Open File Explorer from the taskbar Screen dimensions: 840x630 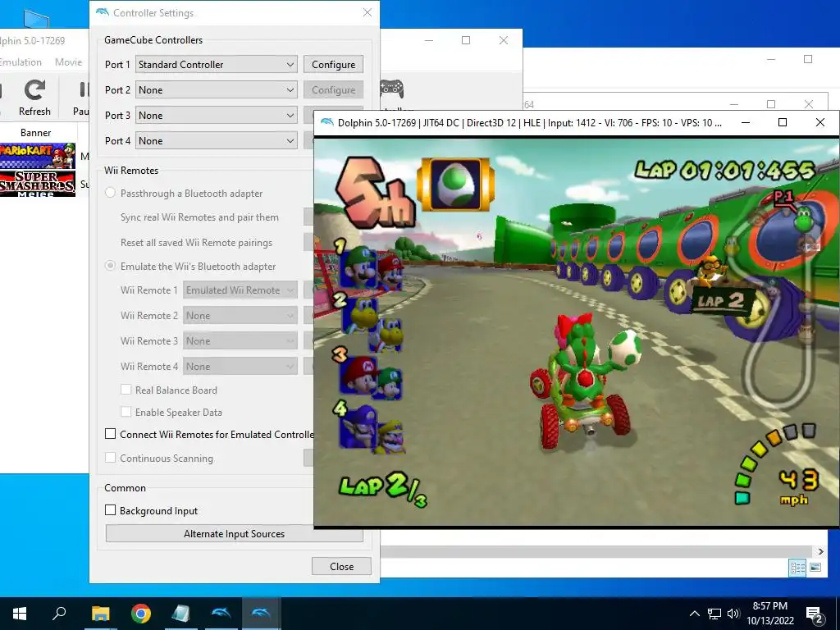(100, 614)
